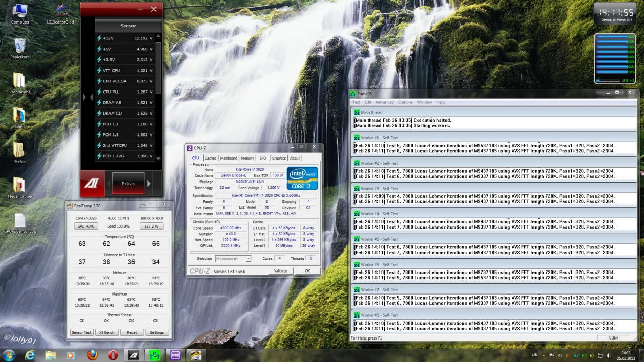
Task: Click the Validate button in CPU-Z
Action: coord(280,271)
